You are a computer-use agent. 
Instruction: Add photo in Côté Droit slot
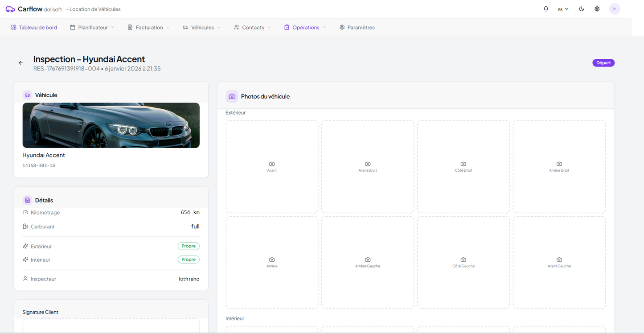[x=464, y=166]
